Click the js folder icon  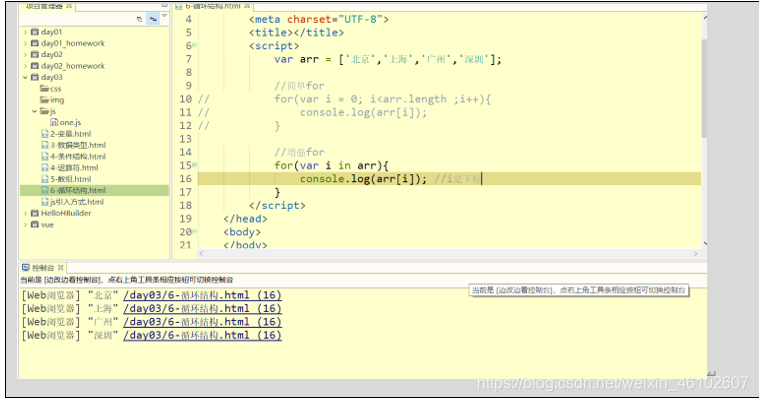(45, 111)
